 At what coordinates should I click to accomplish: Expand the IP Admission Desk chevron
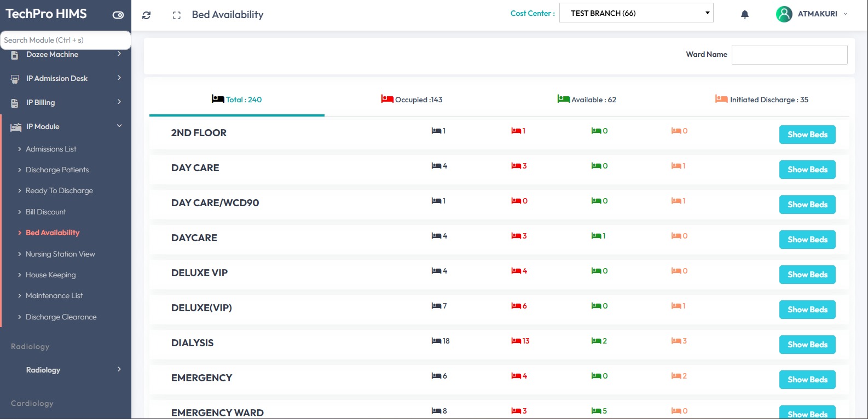[119, 78]
